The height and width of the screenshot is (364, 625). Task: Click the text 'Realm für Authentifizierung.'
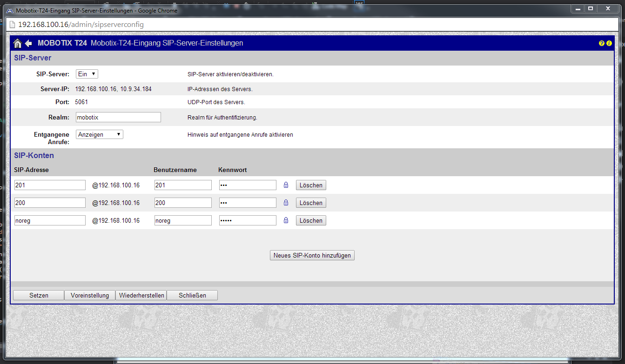click(x=222, y=118)
